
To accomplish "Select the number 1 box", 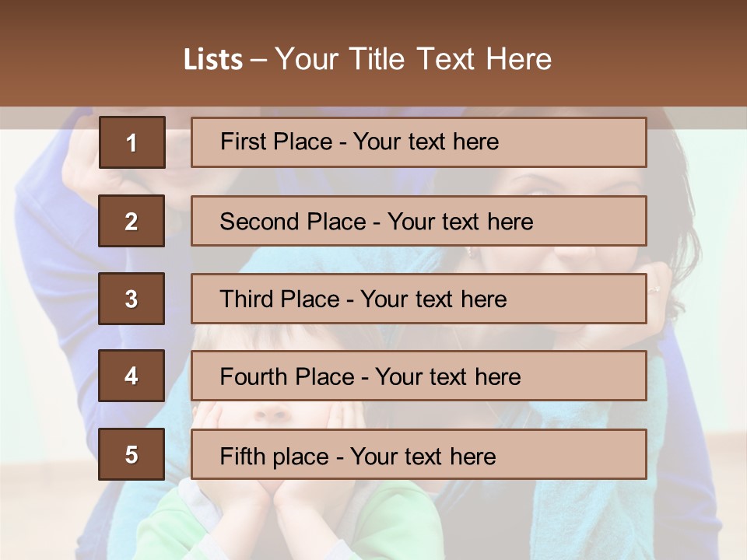I will coord(132,142).
